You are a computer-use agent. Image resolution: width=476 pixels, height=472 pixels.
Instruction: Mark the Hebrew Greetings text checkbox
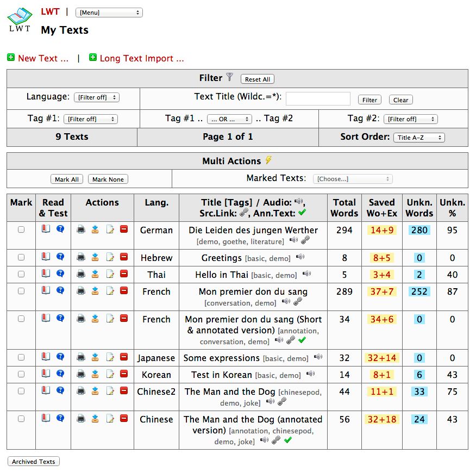tap(21, 257)
